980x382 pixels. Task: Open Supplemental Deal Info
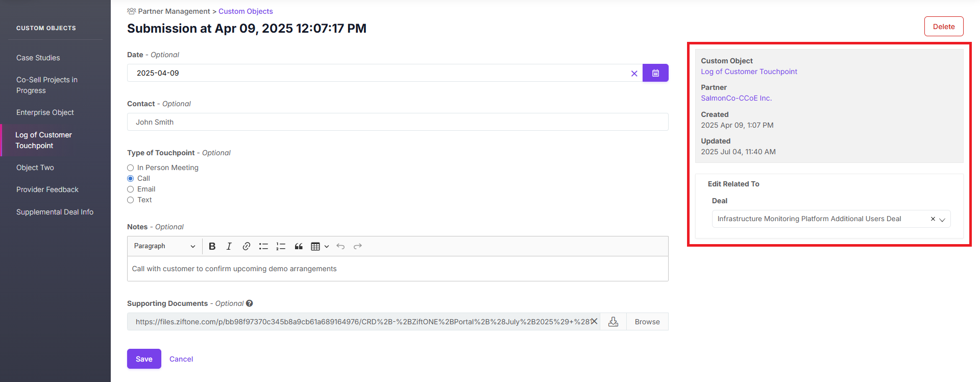click(x=55, y=212)
